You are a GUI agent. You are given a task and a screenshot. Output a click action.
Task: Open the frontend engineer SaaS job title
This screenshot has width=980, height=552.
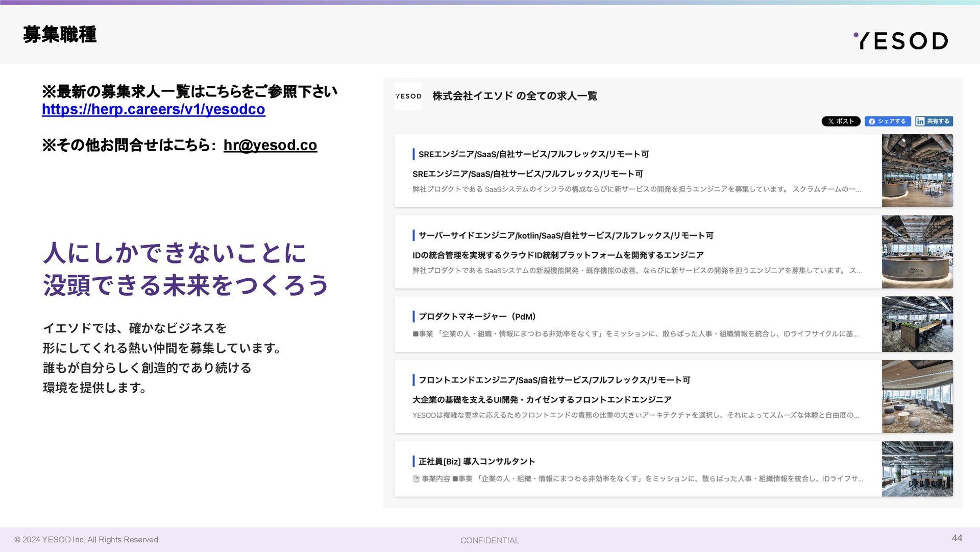coord(554,380)
